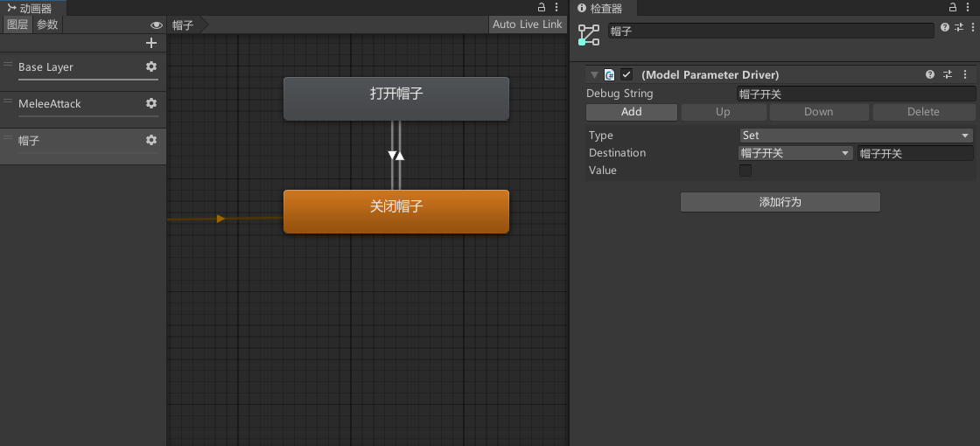Click the Animator panel lock icon

coord(542,8)
